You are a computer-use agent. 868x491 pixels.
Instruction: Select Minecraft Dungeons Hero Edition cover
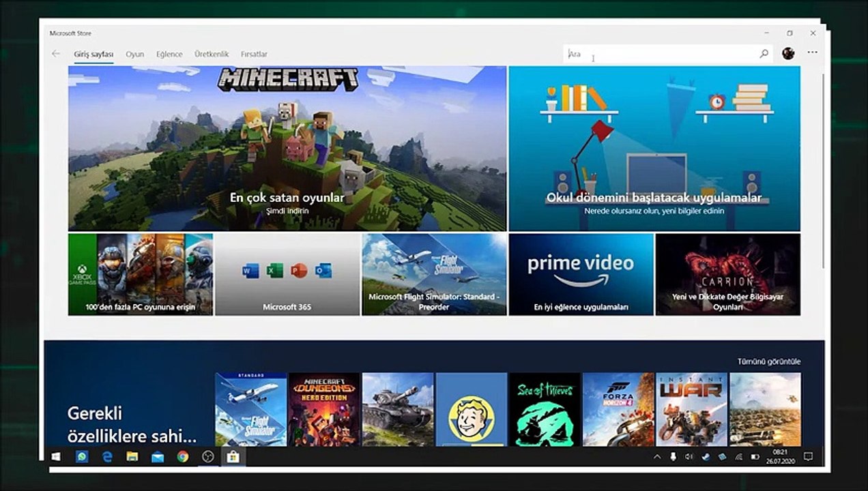(x=324, y=409)
